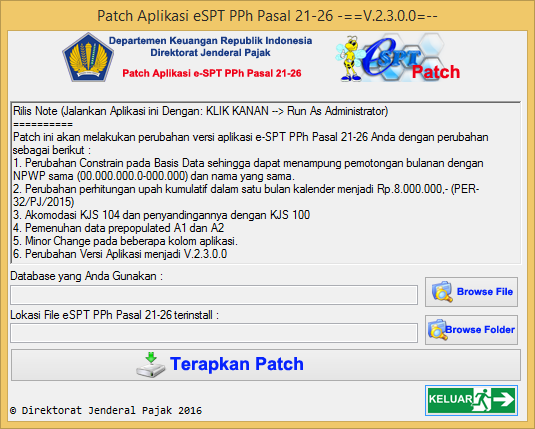The width and height of the screenshot is (535, 429).
Task: Click the green download drive icon
Action: click(151, 365)
